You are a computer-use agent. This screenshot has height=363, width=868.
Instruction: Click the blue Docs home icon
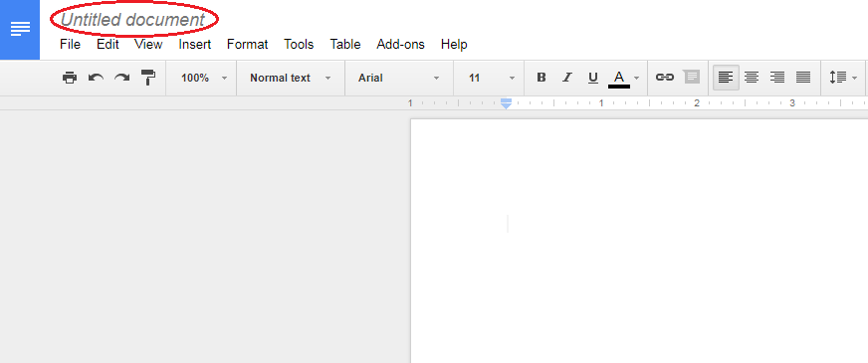coord(20,29)
